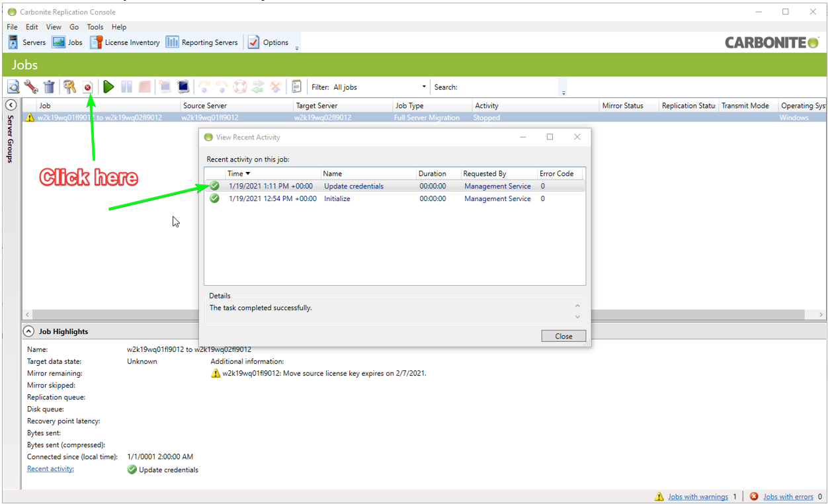Open the Filter dropdown showing All jobs
Viewport: 828px width, 504px height.
[380, 87]
